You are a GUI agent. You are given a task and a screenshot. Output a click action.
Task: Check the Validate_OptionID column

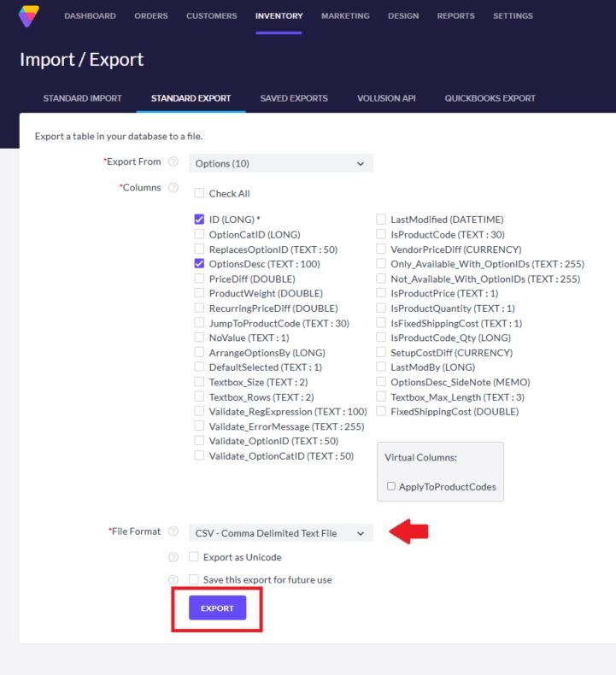tap(199, 441)
